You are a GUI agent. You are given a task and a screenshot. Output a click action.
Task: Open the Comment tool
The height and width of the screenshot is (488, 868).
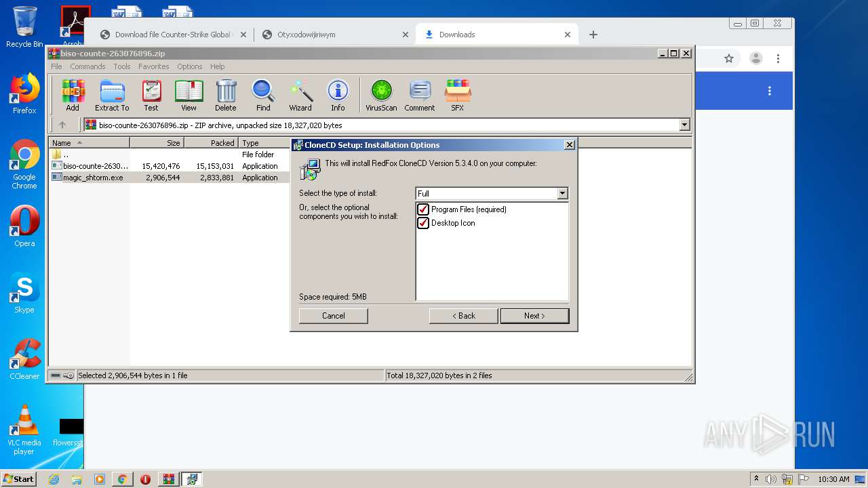[420, 96]
